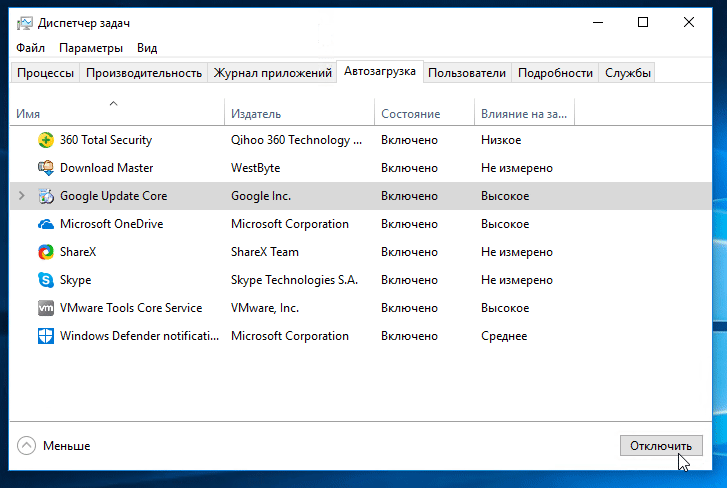Sort by the Влияние на за... column header

point(524,112)
